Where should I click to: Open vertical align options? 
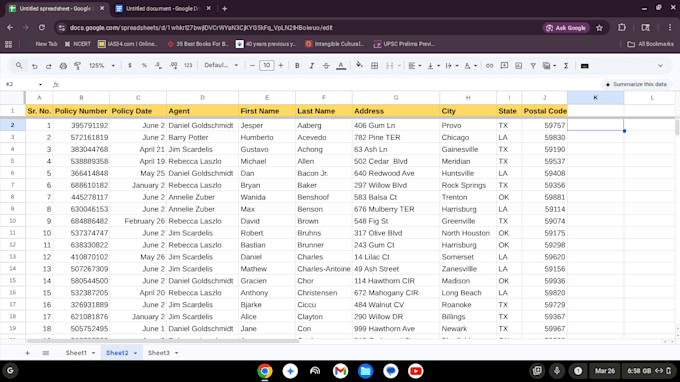coord(433,66)
